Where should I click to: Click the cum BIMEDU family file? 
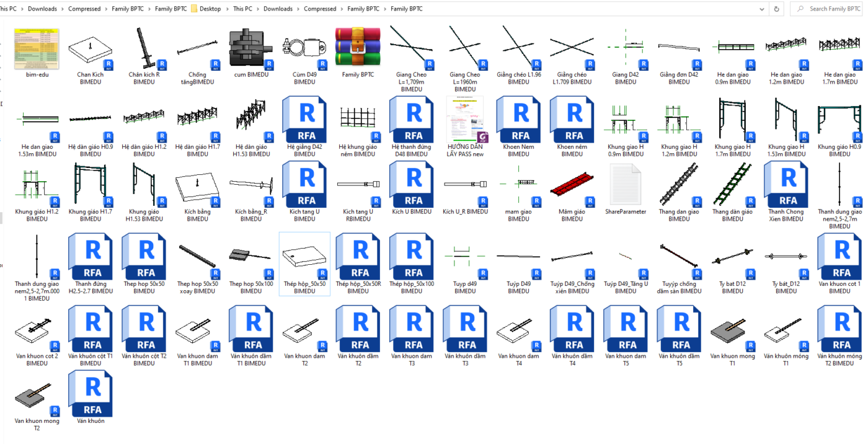pos(250,48)
